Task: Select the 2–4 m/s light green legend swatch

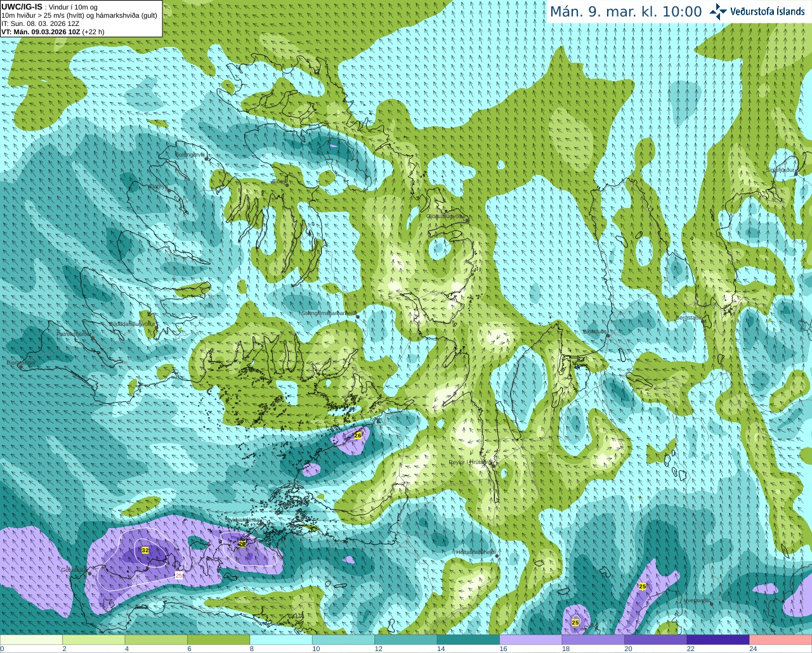Action: 93,640
